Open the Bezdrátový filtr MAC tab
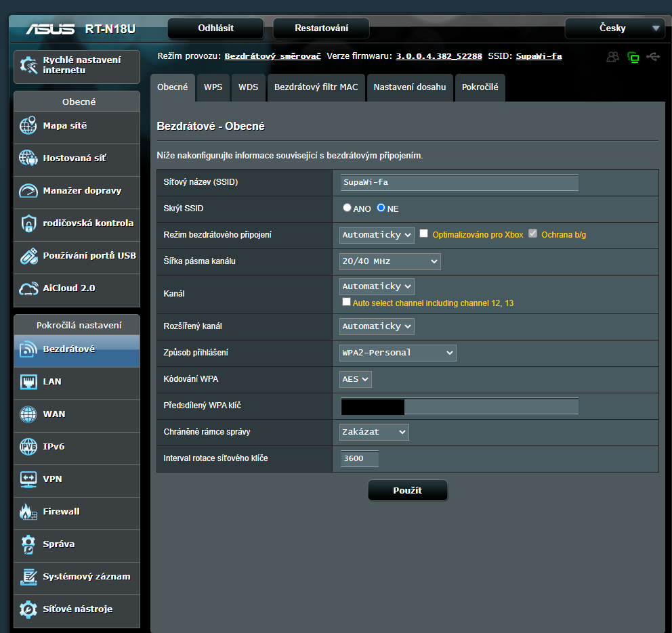672x633 pixels. point(316,87)
